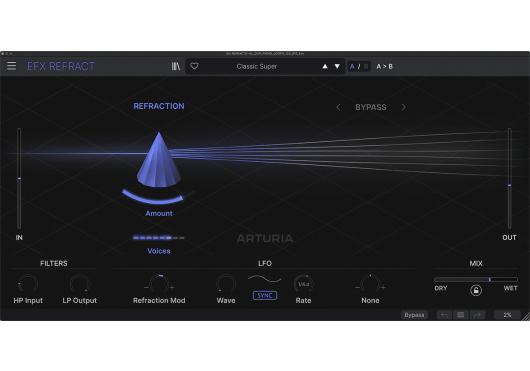Click the LFO Wave knob
530x371 pixels.
pos(226,284)
